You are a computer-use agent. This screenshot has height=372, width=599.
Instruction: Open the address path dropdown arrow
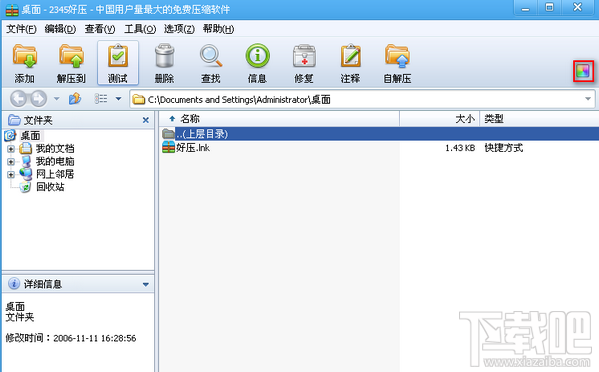click(x=588, y=99)
